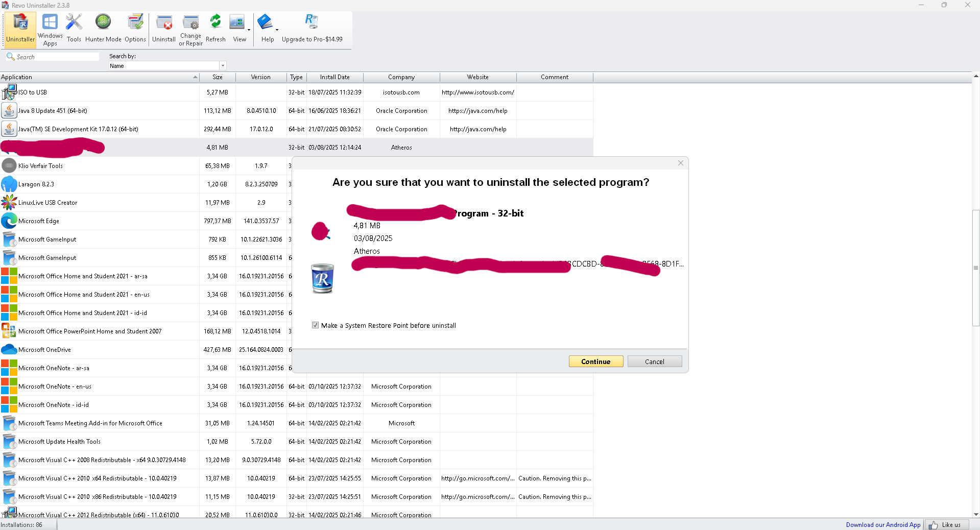Select Microsoft Visual C++ 2008 Redistributable row
The width and height of the screenshot is (980, 530).
(296, 460)
